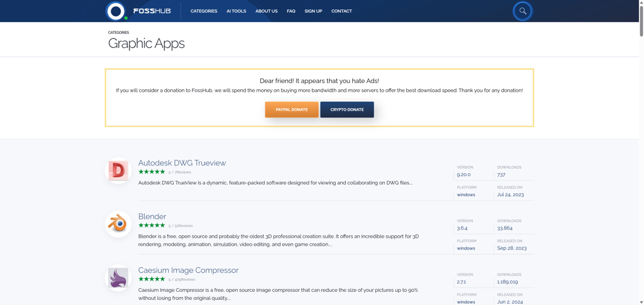Click the downloads count 1,189,019
Image resolution: width=644 pixels, height=305 pixels.
(x=508, y=282)
